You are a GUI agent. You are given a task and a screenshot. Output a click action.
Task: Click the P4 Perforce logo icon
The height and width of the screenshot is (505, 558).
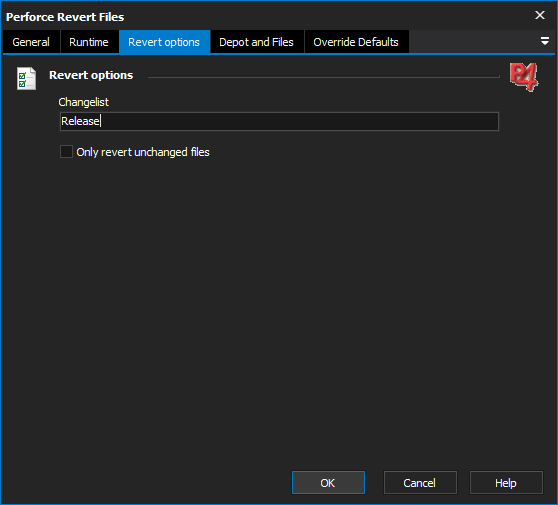pos(523,77)
